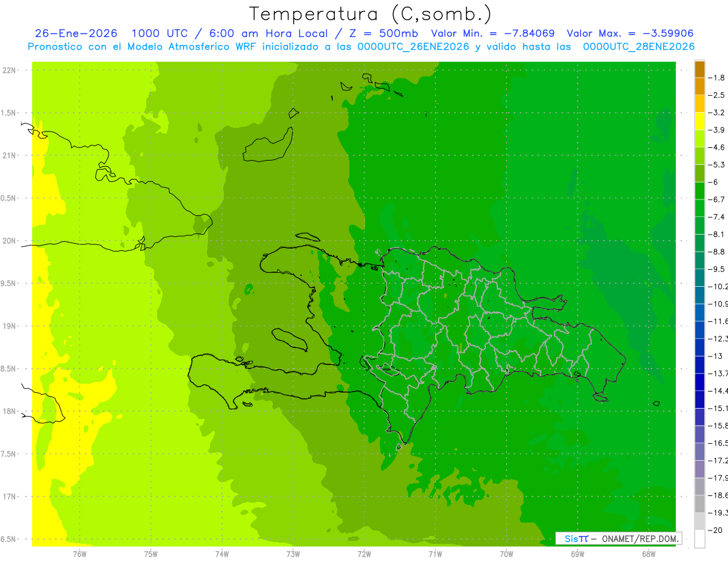Select the yellow swatch between -3.2 and -3.9

[699, 121]
